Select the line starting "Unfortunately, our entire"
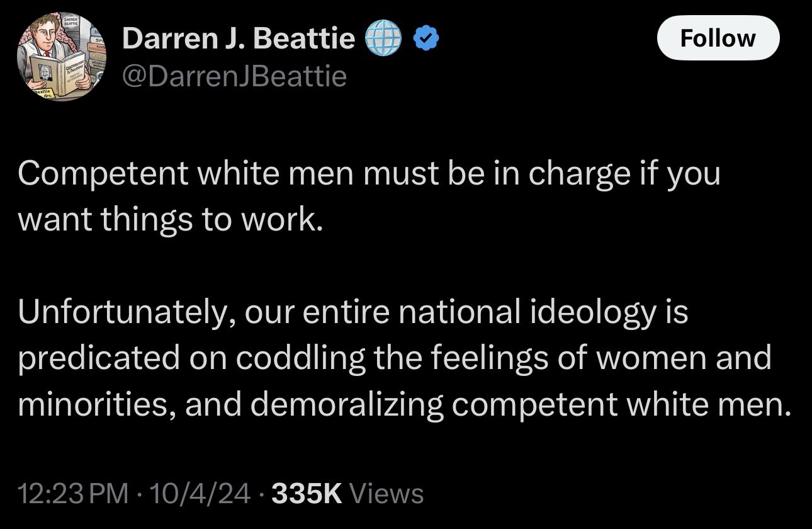Image resolution: width=812 pixels, height=529 pixels. (x=352, y=313)
